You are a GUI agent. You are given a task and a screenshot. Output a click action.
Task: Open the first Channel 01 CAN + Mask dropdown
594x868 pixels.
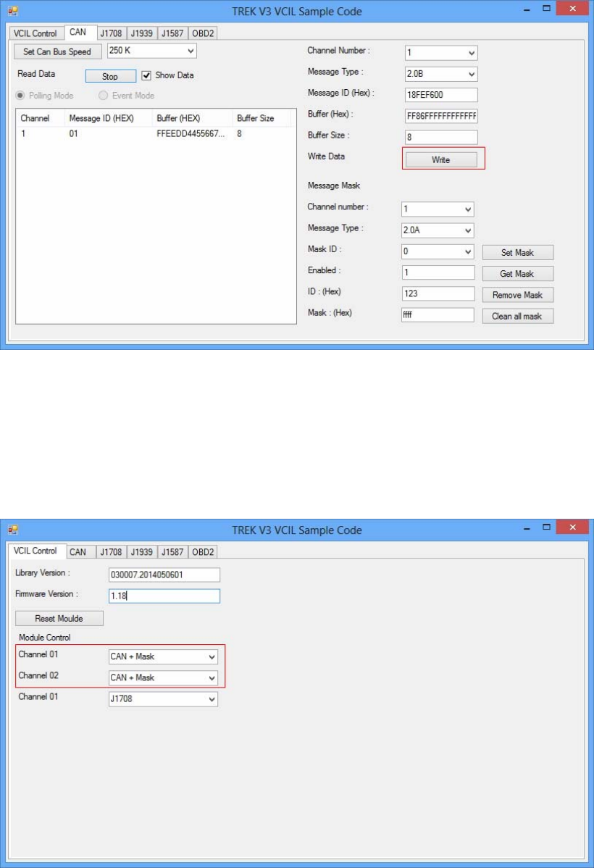pos(163,656)
